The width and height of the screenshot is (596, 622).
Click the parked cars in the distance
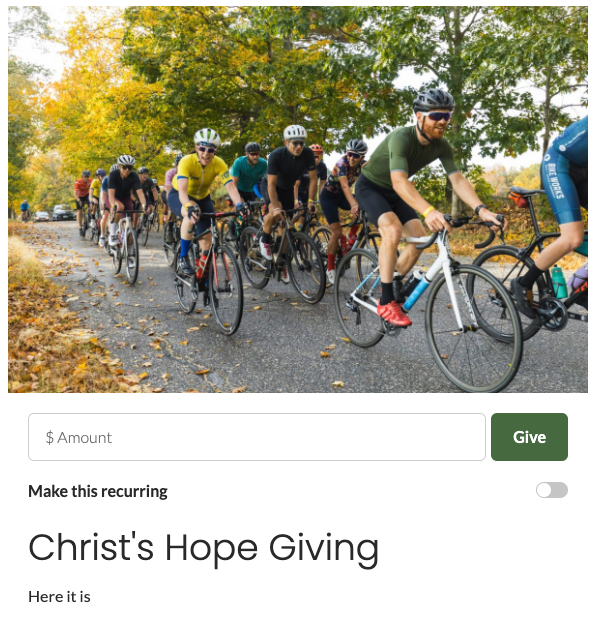[x=56, y=214]
